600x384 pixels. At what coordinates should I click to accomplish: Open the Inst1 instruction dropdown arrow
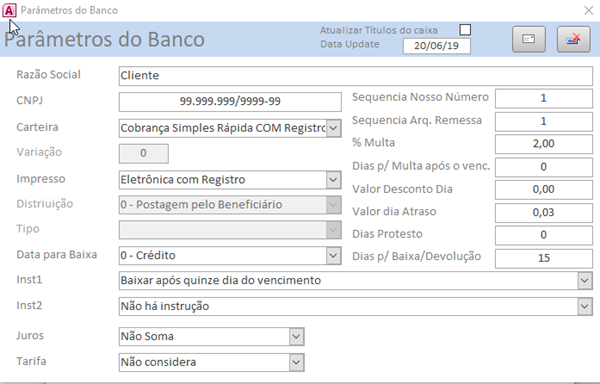tap(584, 280)
